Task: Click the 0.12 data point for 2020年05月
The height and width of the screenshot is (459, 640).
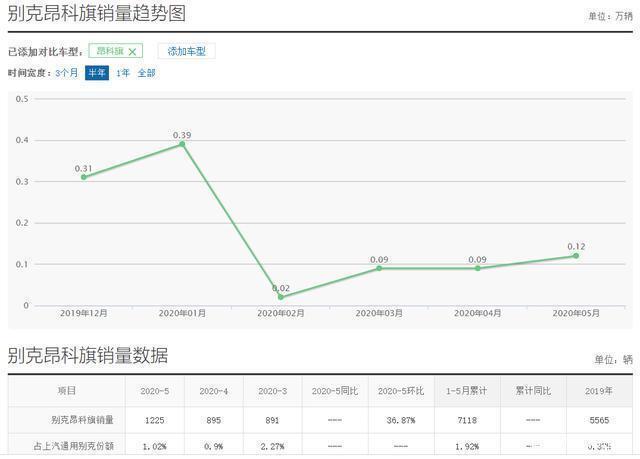Action: click(x=576, y=256)
